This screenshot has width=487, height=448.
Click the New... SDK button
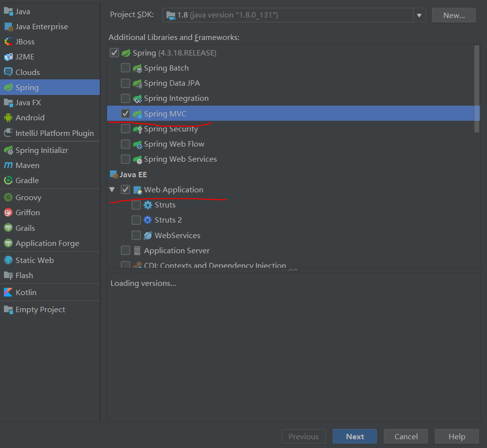tap(454, 15)
